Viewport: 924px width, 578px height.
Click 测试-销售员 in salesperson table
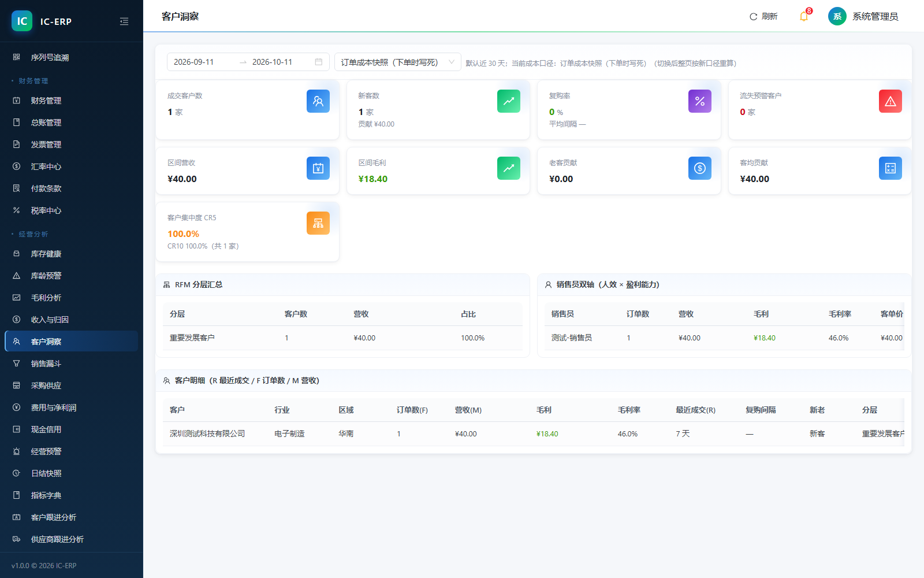[x=572, y=338]
